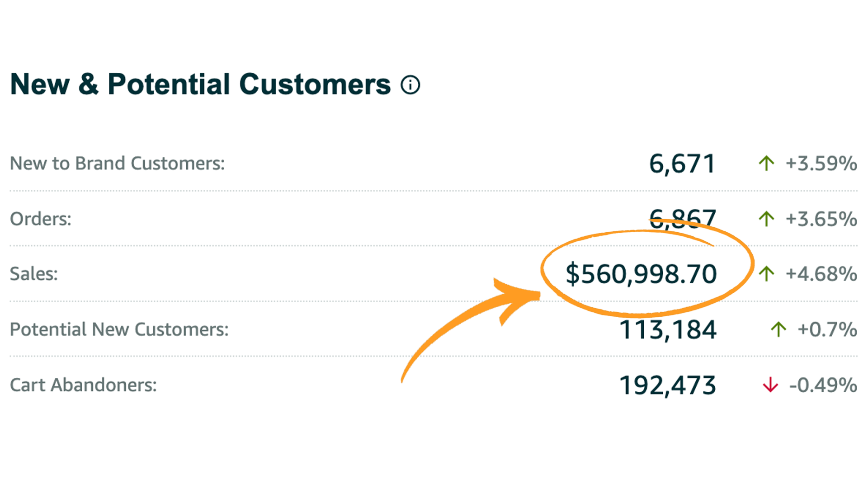Click the 6,671 customer count value
The width and height of the screenshot is (868, 488).
[683, 164]
